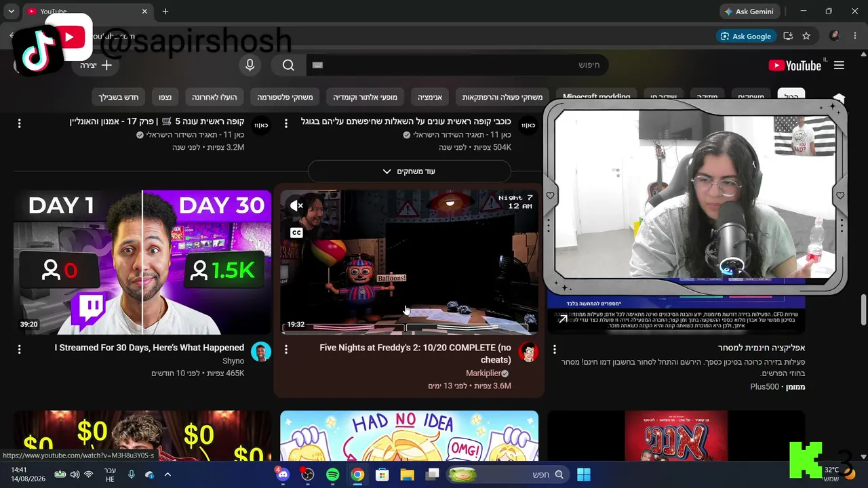
Task: Select the חדש בשבילך filter chip
Action: 119,97
